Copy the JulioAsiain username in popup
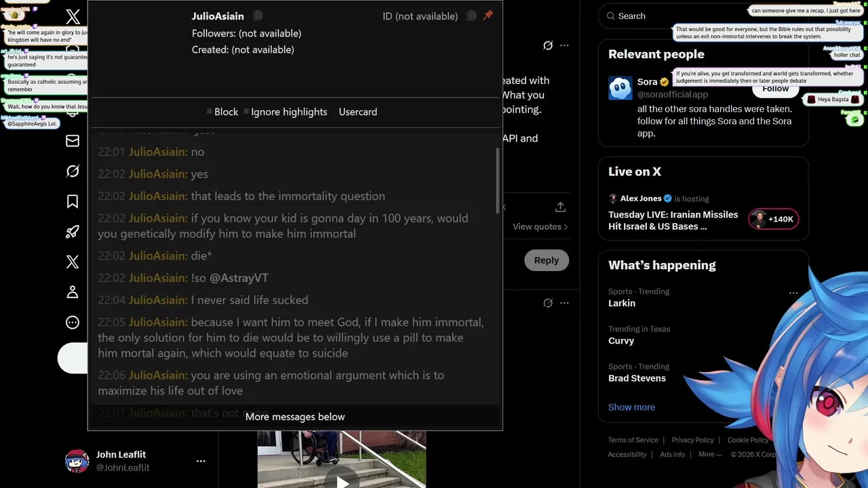 pyautogui.click(x=258, y=16)
